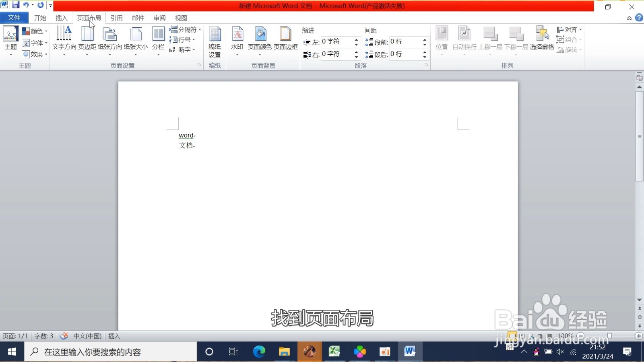The image size is (644, 362).
Task: Decrease right indent with down arrow
Action: (x=356, y=57)
